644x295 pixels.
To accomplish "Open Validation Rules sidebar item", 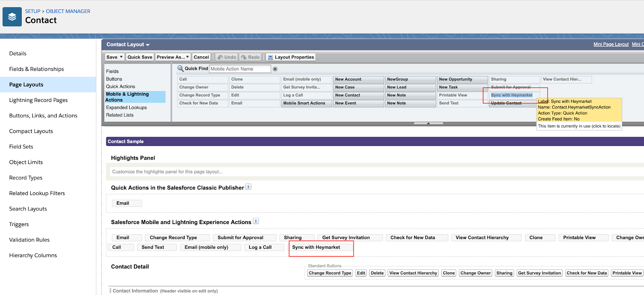I will [29, 240].
